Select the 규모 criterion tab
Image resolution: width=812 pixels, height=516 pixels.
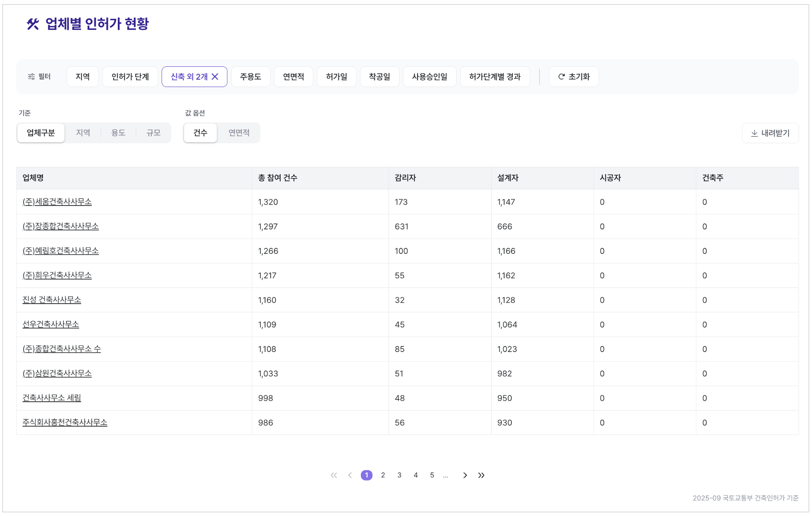coord(153,133)
